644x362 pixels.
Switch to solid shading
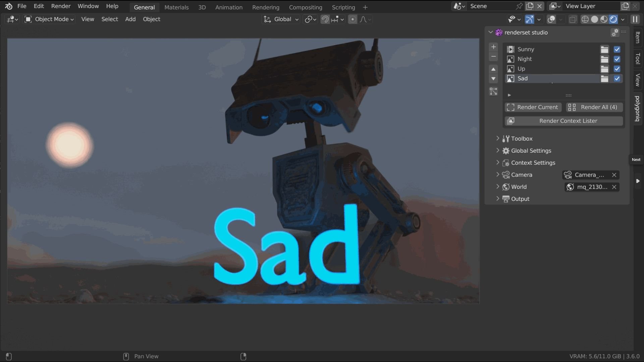[594, 19]
